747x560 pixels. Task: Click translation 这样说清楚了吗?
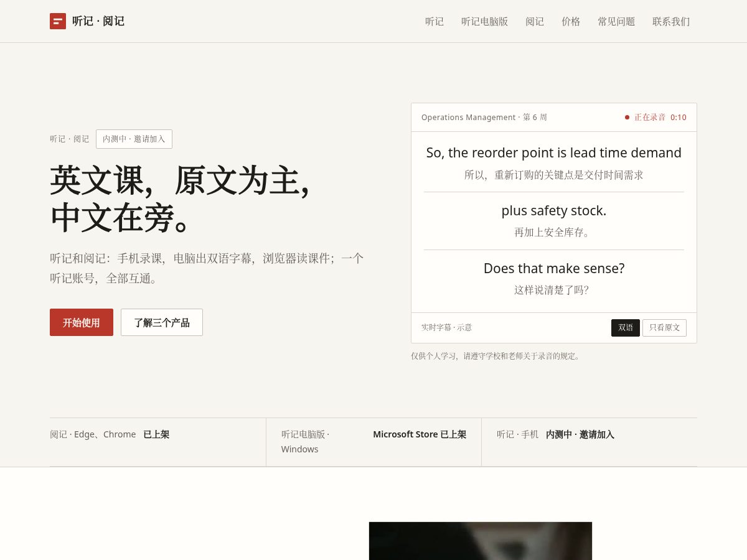coord(552,290)
